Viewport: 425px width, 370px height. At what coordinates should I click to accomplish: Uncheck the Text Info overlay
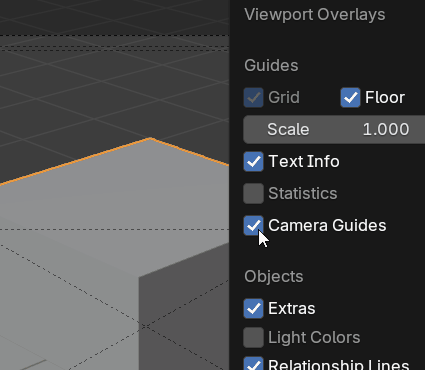(x=253, y=161)
